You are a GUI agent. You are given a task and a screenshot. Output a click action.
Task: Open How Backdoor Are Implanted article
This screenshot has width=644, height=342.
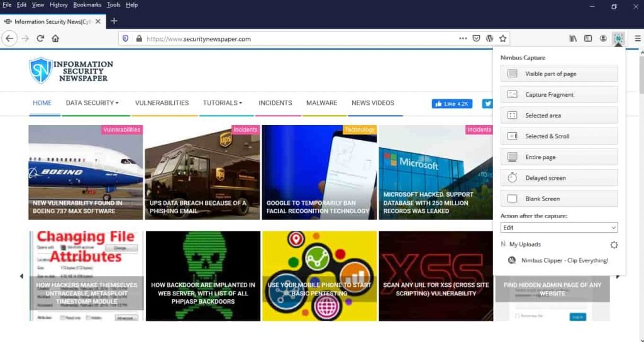coord(203,276)
